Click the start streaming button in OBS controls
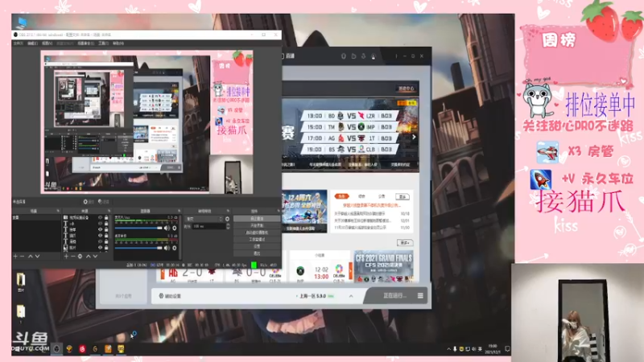Image resolution: width=644 pixels, height=362 pixels. click(257, 219)
